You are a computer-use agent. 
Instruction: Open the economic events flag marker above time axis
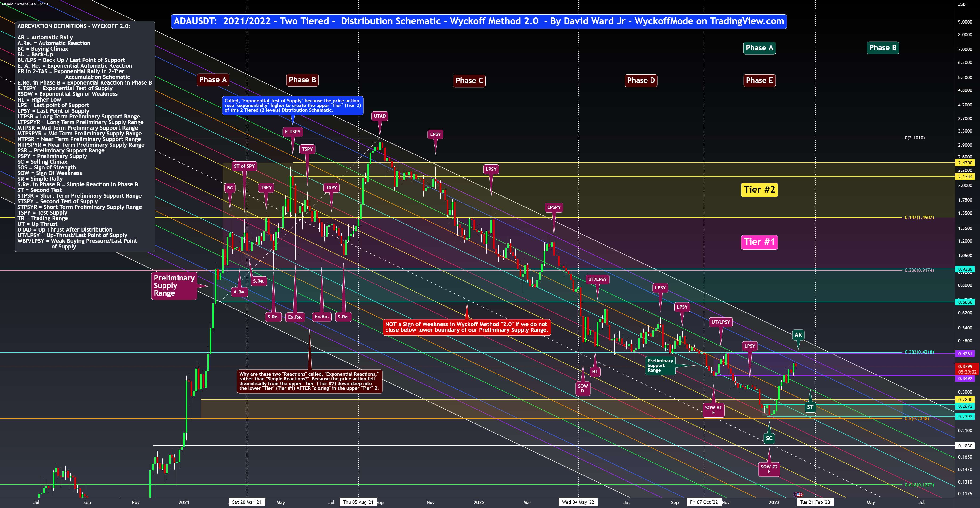click(x=799, y=494)
